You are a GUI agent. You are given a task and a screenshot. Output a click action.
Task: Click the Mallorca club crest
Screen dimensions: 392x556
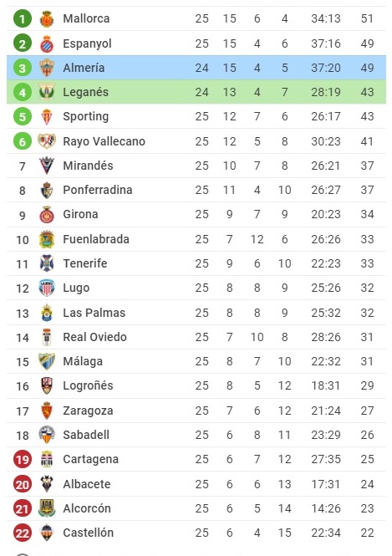[47, 18]
